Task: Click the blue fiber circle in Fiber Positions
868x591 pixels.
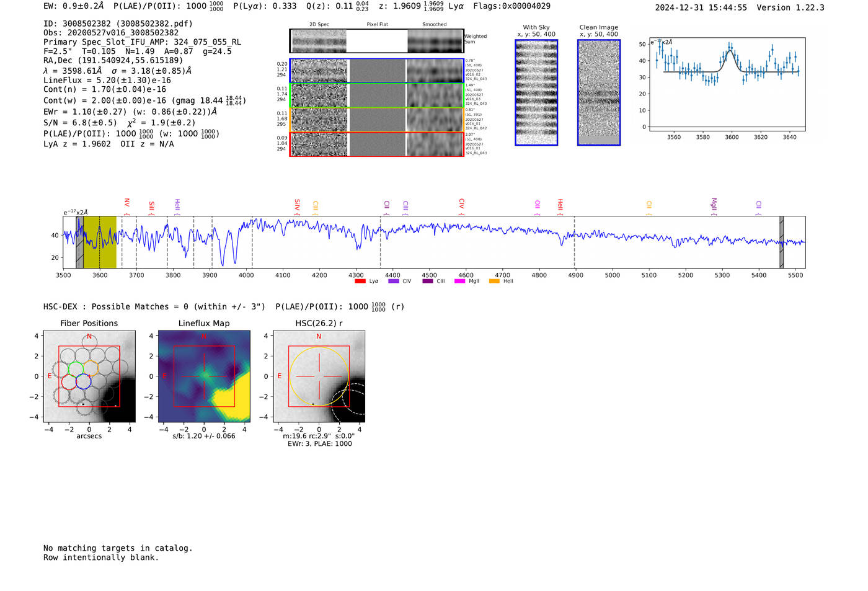Action: 84,382
